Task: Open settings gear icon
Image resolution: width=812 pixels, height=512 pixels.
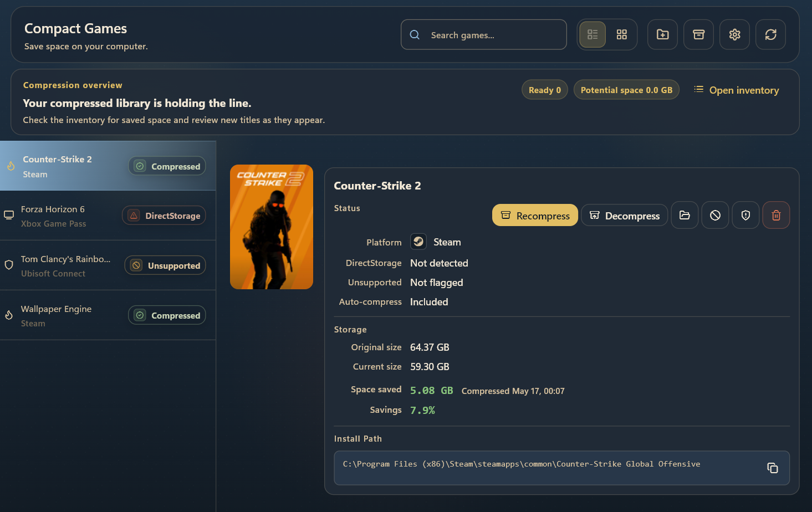Action: 735,34
